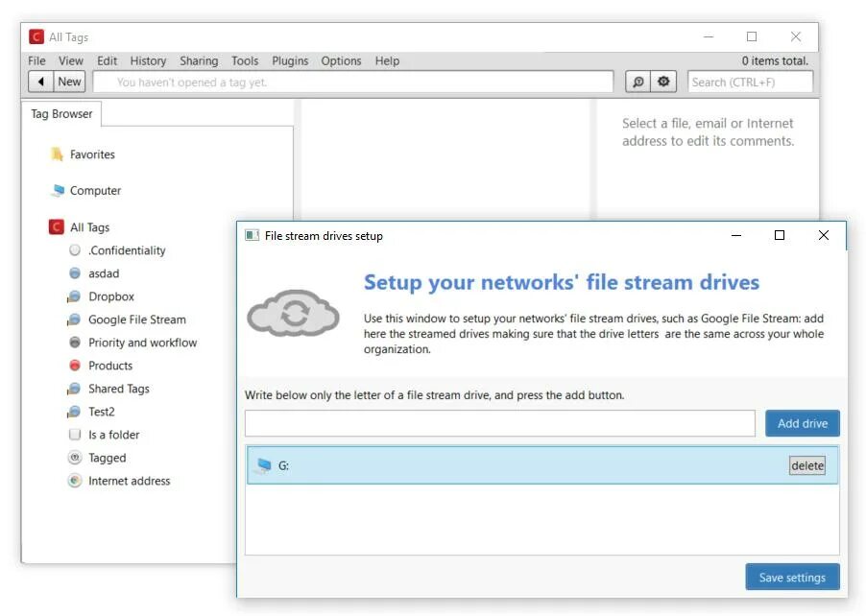Select the G: drive label text

[283, 466]
